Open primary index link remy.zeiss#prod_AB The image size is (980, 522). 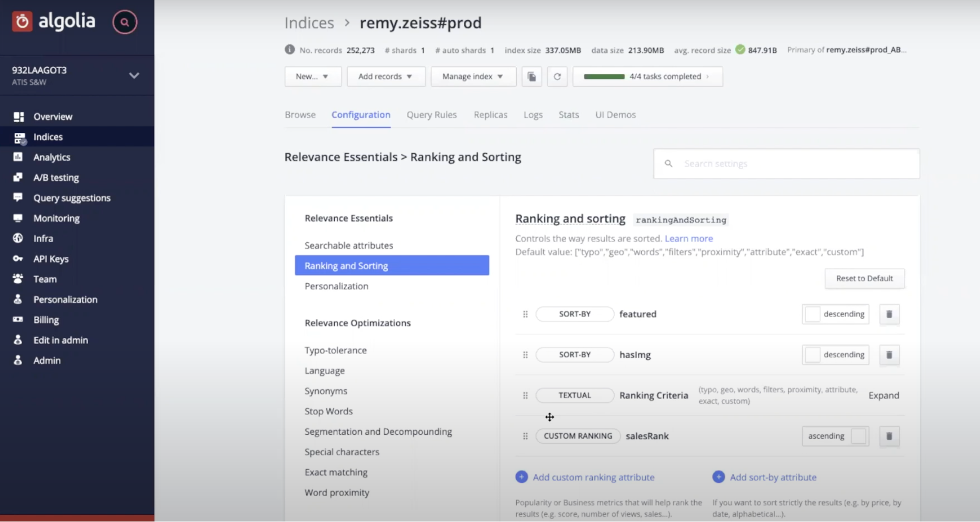(x=866, y=50)
